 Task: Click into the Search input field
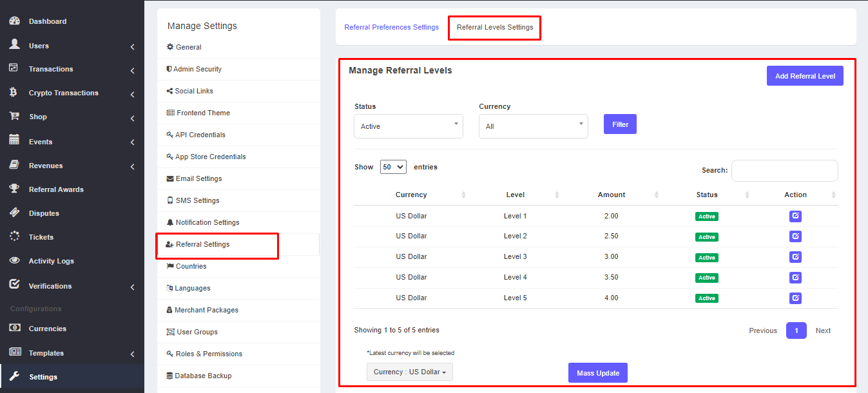point(784,171)
